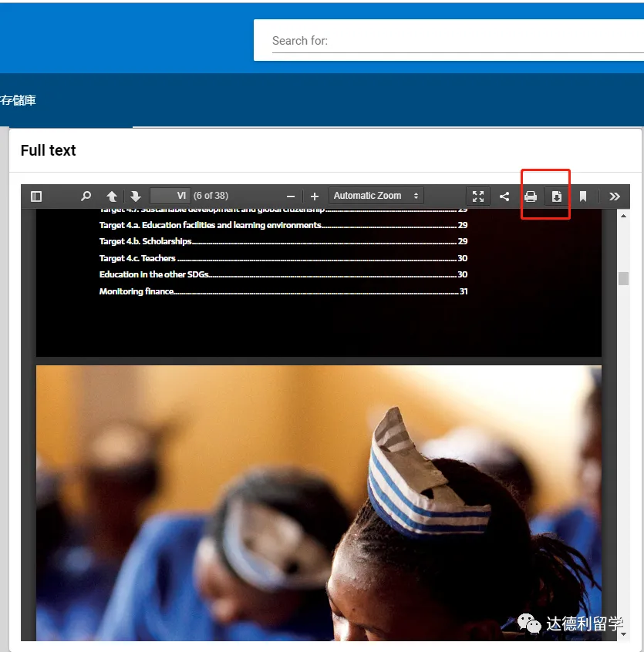This screenshot has height=652, width=644.
Task: Bookmark the current view
Action: tap(583, 197)
